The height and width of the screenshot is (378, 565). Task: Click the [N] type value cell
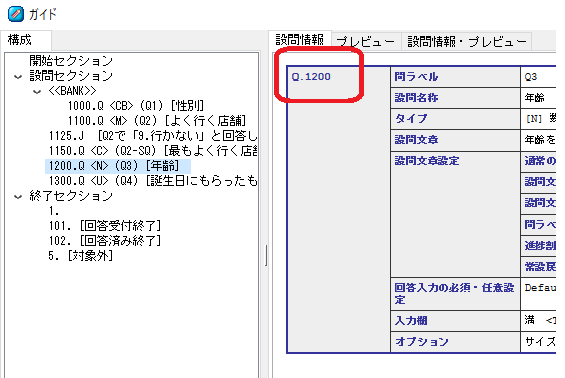[539, 119]
